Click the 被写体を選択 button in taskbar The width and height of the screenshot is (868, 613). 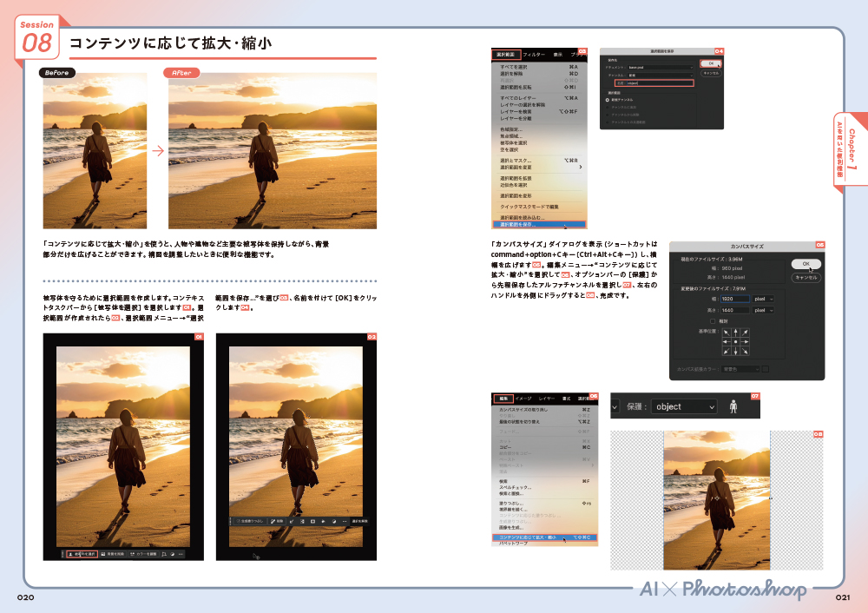[x=82, y=553]
